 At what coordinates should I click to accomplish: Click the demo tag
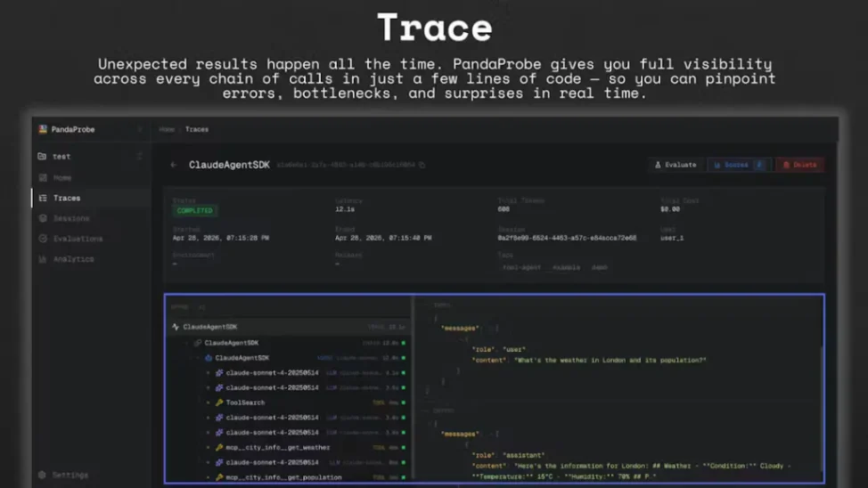[x=600, y=267]
